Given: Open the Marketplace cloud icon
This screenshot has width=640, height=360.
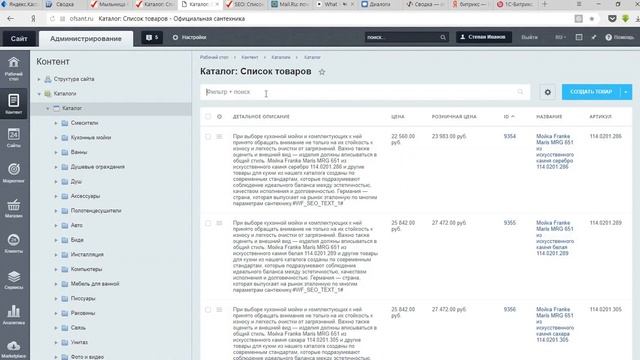Looking at the screenshot, I should [x=13, y=349].
